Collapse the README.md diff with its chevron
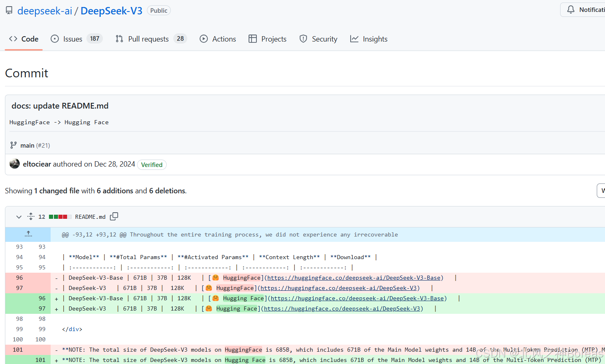Viewport: 605px width, 364px height. 19,216
